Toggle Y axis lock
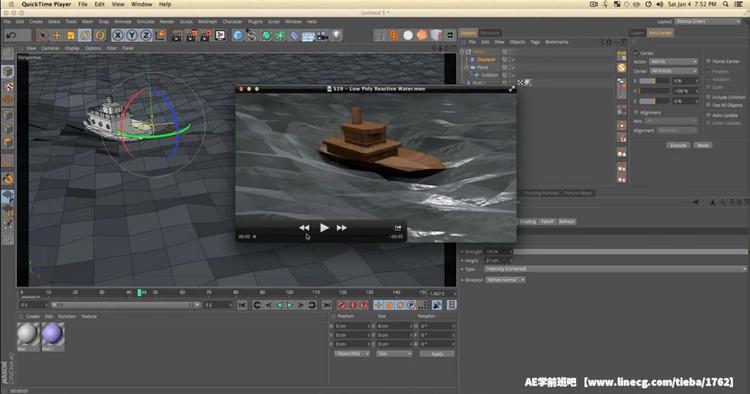This screenshot has width=750, height=394. 132,35
